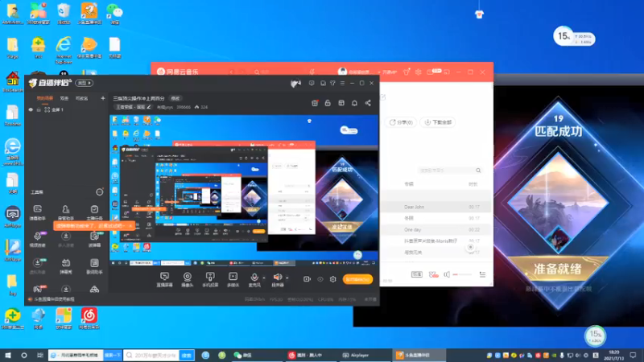The height and width of the screenshot is (362, 644).
Task: Toggle visibility eye of 全屏 1 source
Action: click(x=31, y=109)
